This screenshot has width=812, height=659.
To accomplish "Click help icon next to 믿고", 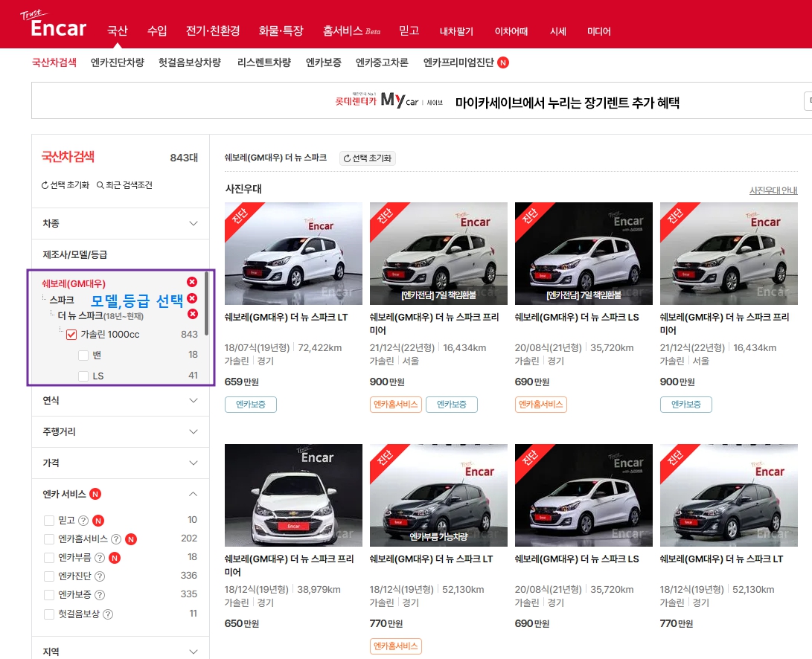I will (x=83, y=520).
